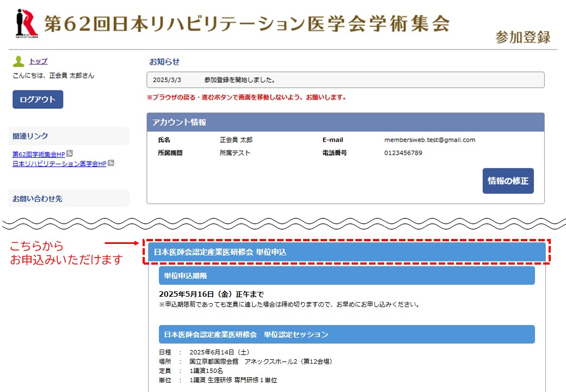Click the date 2025年6月14日(土)
The width and height of the screenshot is (566, 392).
[219, 352]
